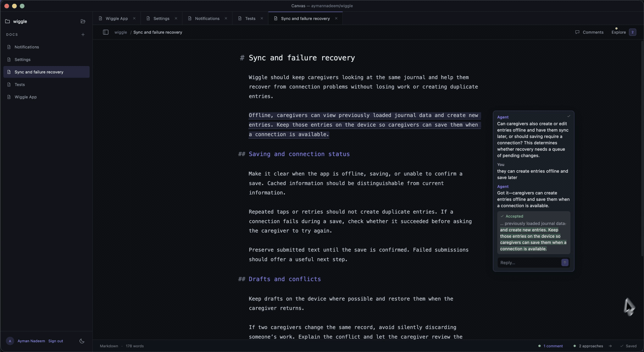644x352 pixels.
Task: Click Sign out link
Action: pos(56,341)
